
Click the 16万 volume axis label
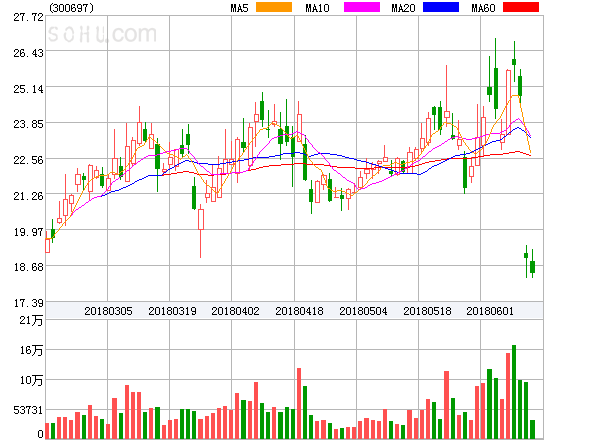tap(31, 350)
